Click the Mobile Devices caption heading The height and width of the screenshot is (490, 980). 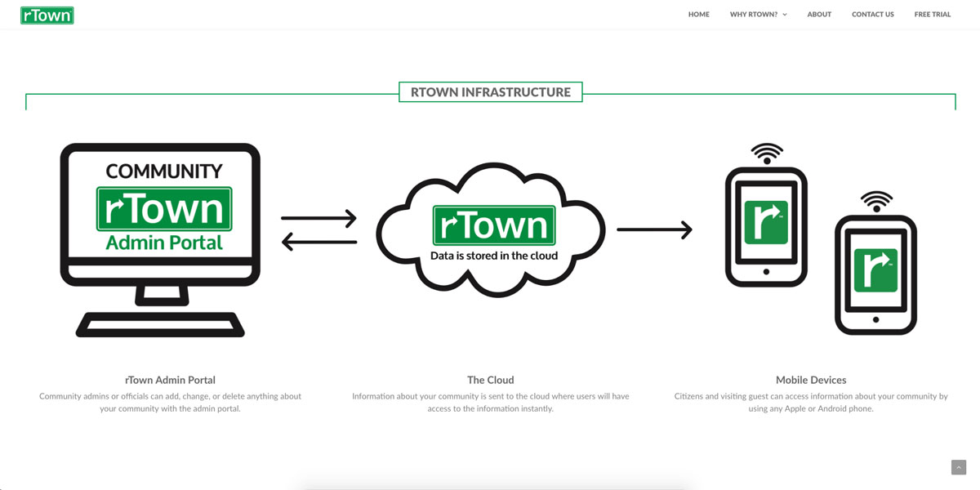810,380
